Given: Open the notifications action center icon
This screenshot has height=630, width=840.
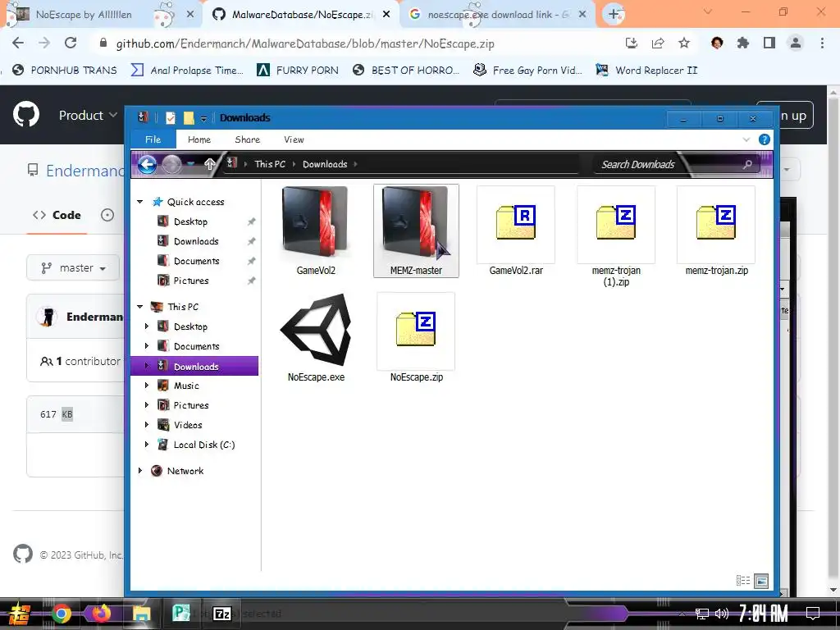Looking at the screenshot, I should [x=813, y=614].
